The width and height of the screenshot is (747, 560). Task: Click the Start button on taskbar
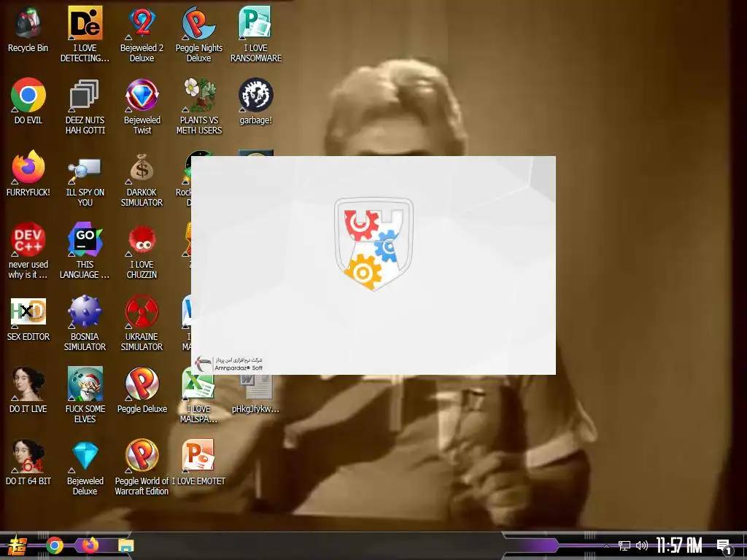[18, 545]
